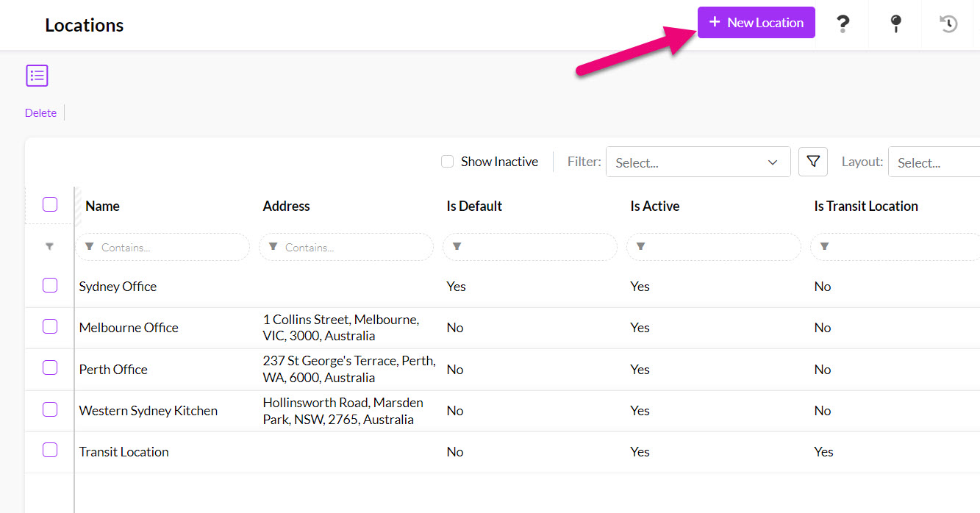
Task: Click Transit Location's Is Transit Yes value
Action: 823,452
